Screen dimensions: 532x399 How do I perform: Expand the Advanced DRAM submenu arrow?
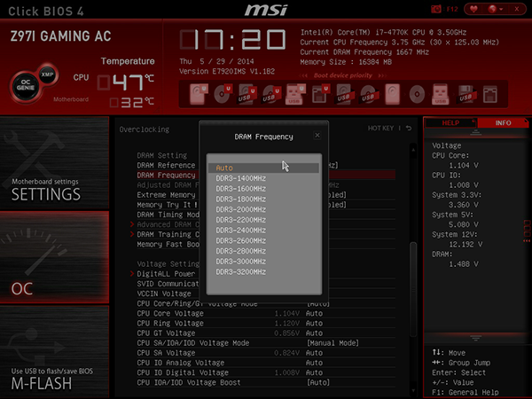coord(132,224)
